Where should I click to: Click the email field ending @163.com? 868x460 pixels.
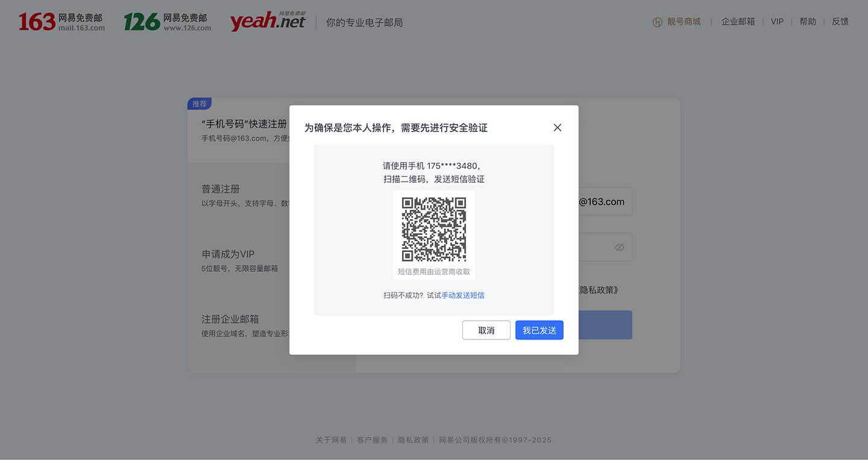[x=605, y=201]
